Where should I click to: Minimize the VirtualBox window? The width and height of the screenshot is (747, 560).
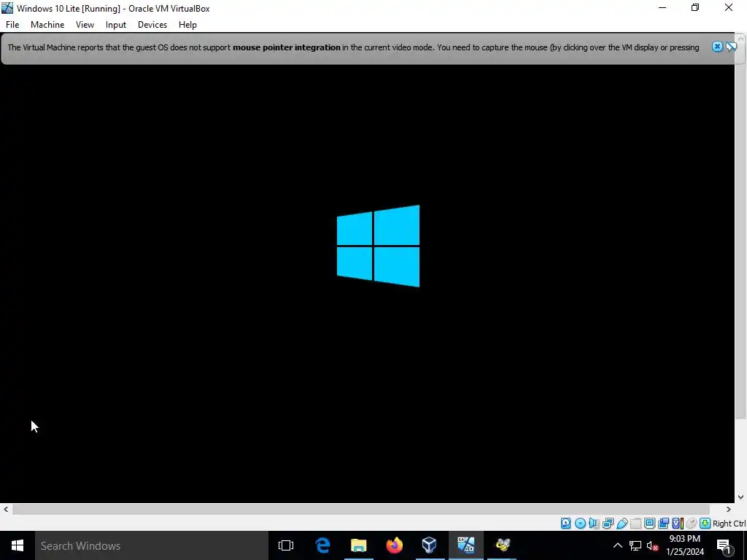pos(662,7)
